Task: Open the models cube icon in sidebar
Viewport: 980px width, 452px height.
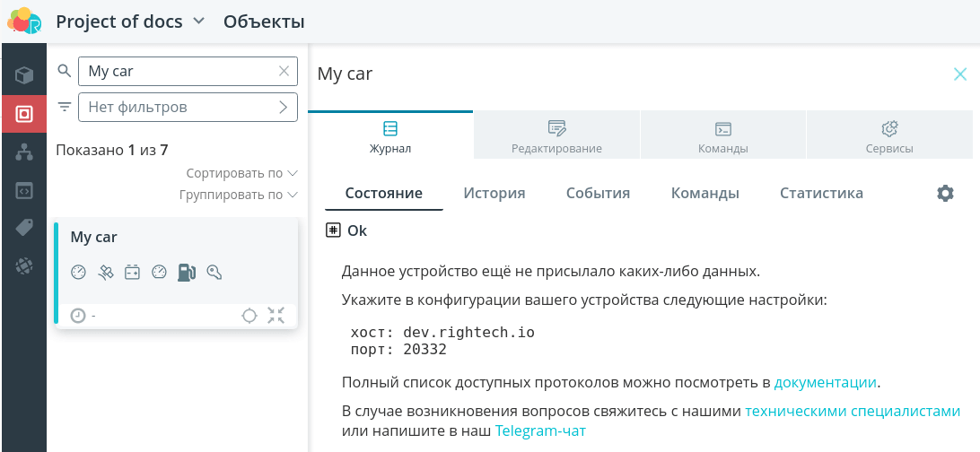Action: (23, 76)
